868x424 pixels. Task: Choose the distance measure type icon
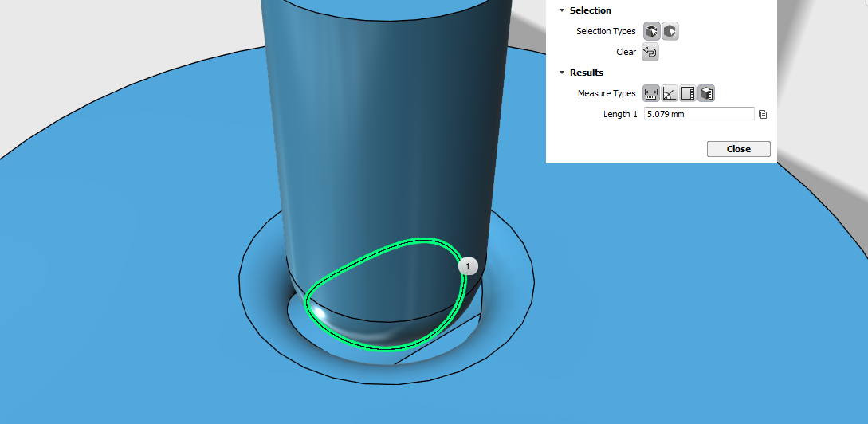click(651, 93)
